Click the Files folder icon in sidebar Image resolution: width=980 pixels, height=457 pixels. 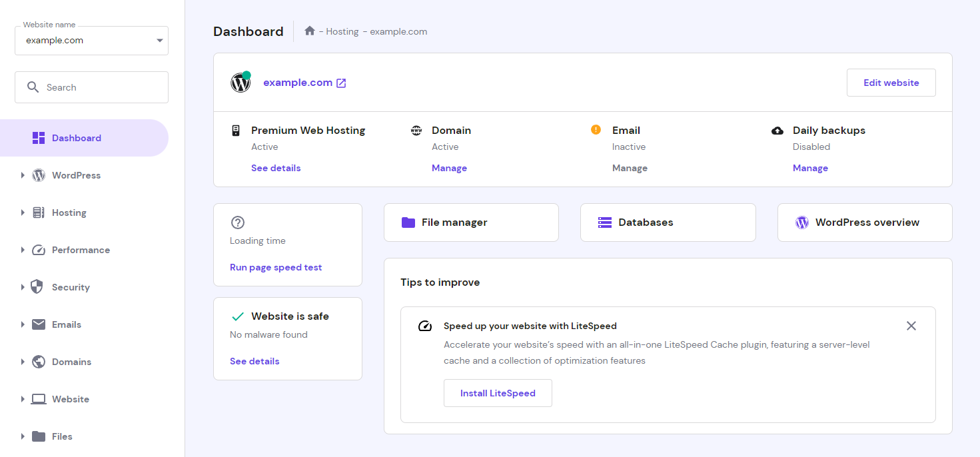pos(39,436)
